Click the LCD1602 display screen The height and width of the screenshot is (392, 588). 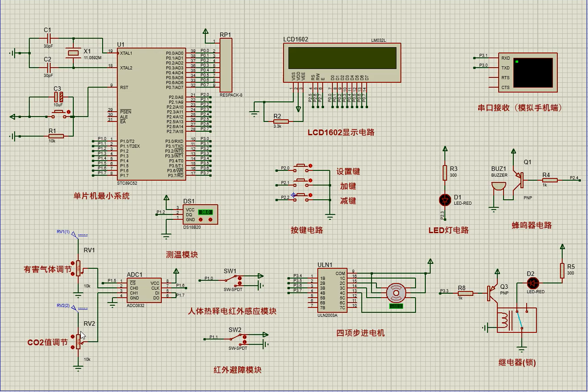(x=342, y=57)
